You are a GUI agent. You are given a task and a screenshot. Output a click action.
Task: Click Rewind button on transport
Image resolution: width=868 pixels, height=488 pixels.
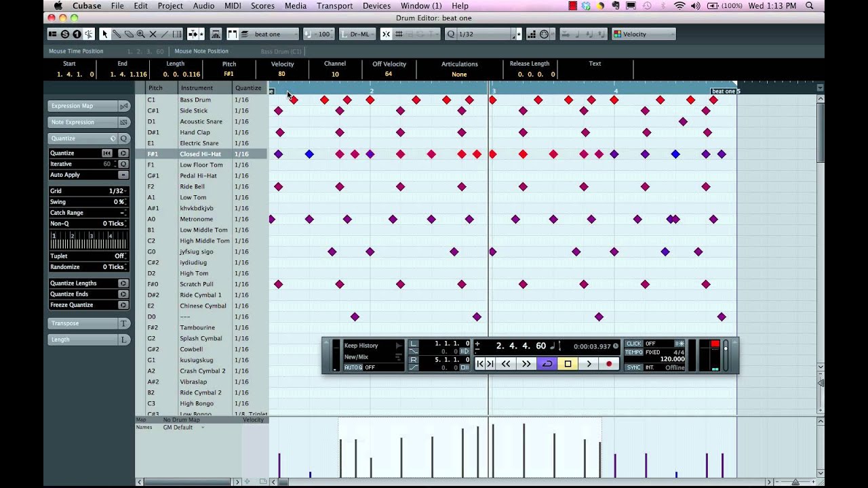[506, 364]
